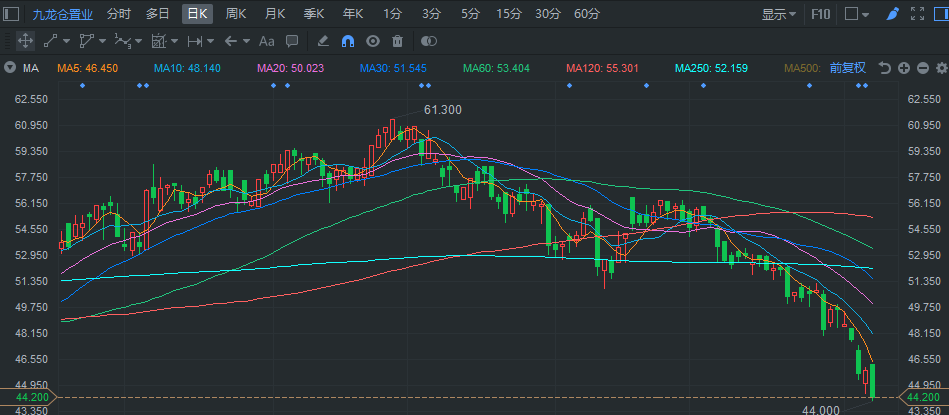This screenshot has width=949, height=415.
Task: Select the move crosshair cursor tool
Action: 26,41
